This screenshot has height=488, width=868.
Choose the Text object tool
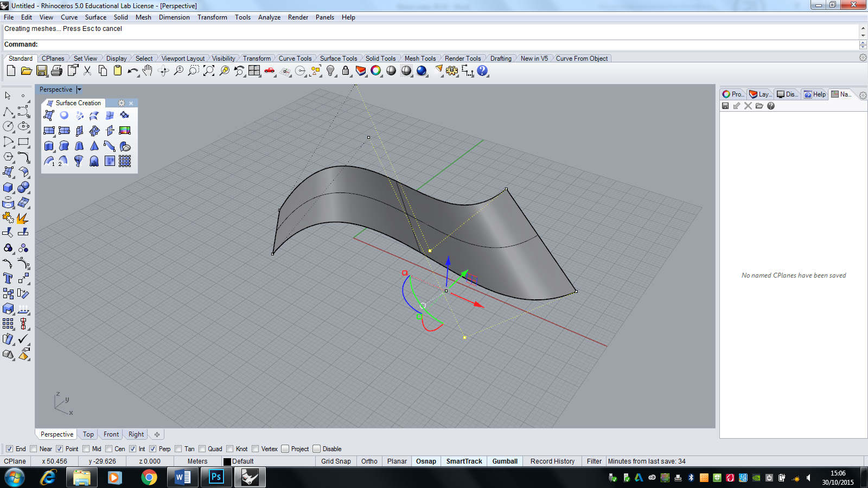click(x=8, y=278)
